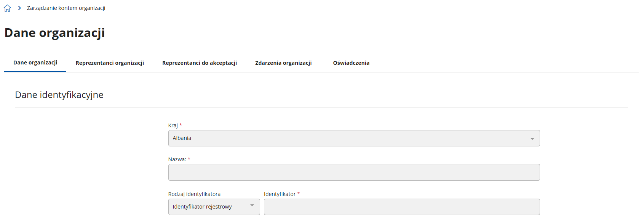Open the Reprezentanci do akceptacji tab

200,63
